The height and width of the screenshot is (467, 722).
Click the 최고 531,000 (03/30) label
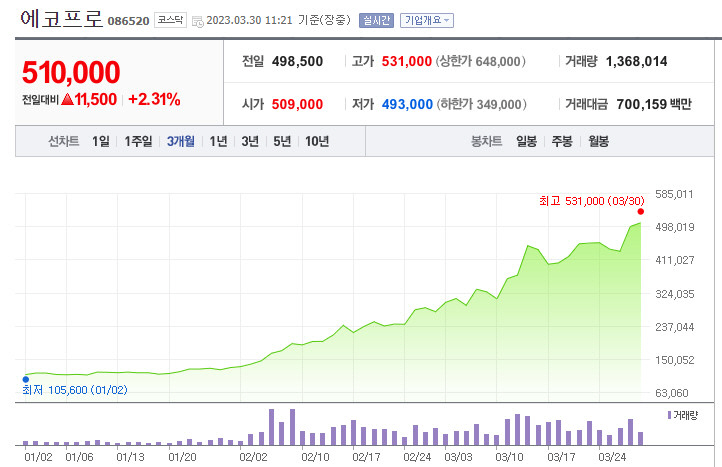pyautogui.click(x=592, y=201)
